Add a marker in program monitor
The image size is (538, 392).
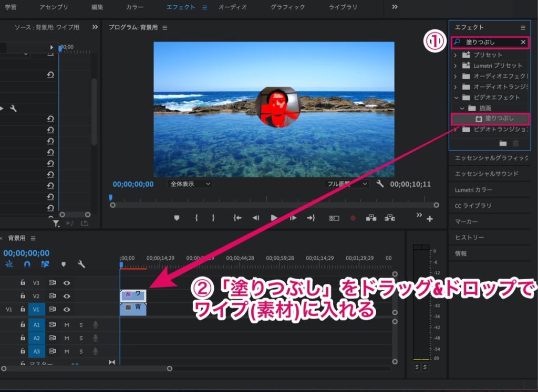pyautogui.click(x=177, y=218)
